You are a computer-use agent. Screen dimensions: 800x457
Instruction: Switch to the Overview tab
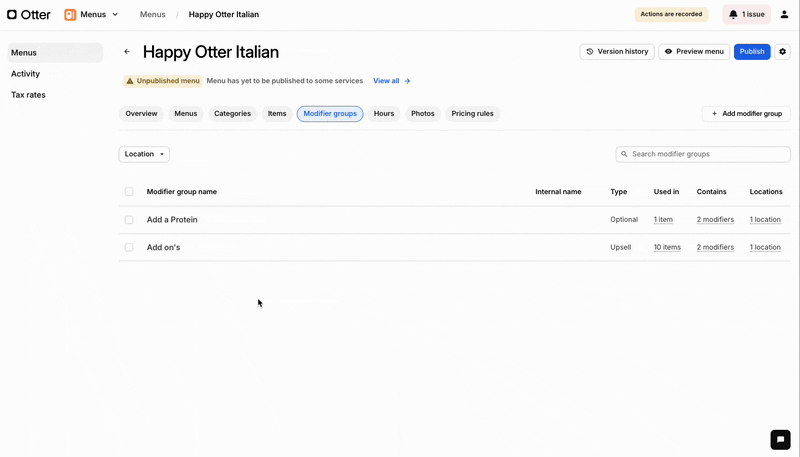(x=141, y=114)
